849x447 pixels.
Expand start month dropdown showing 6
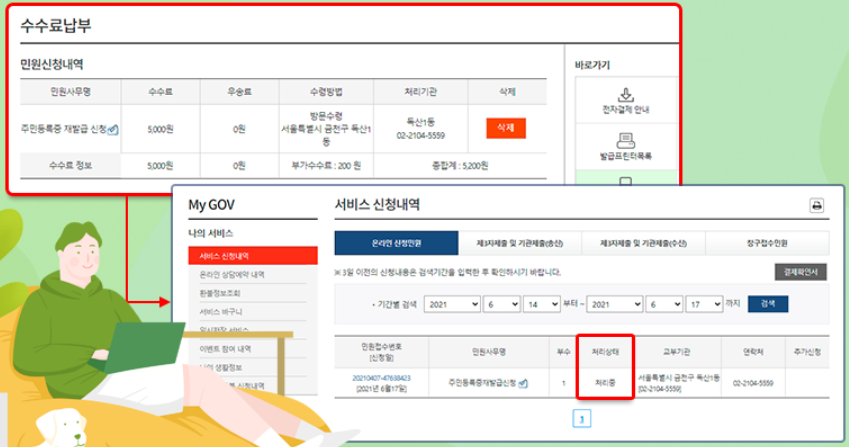pos(501,305)
